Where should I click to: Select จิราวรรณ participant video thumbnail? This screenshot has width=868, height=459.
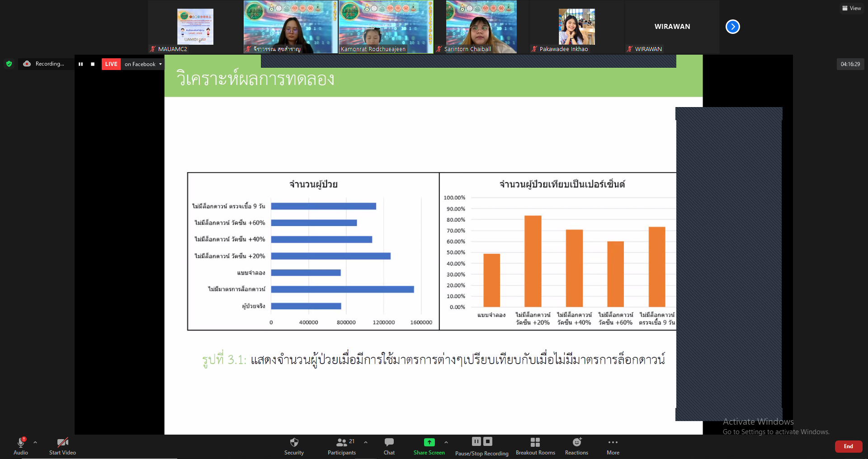pyautogui.click(x=290, y=27)
